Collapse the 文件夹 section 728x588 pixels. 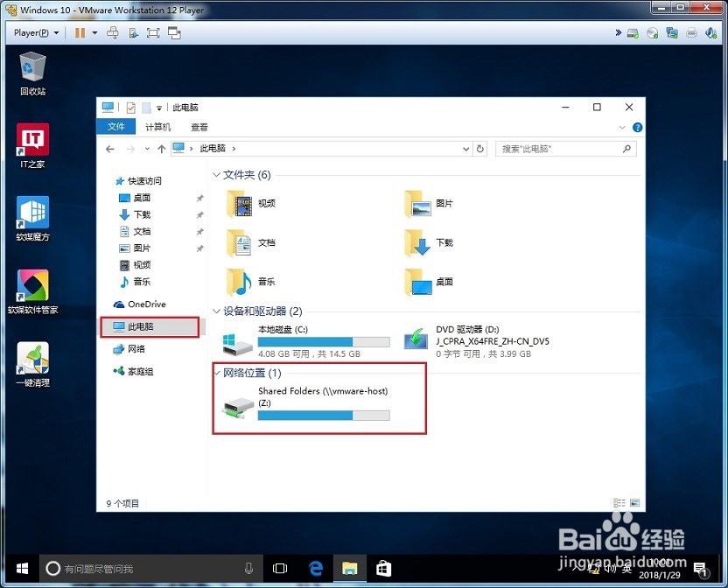coord(216,175)
